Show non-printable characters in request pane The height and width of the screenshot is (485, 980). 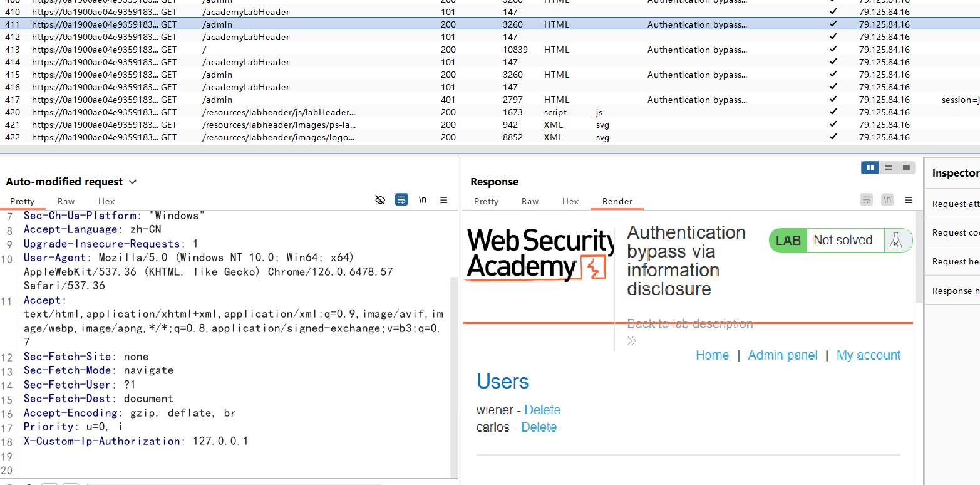click(x=423, y=200)
